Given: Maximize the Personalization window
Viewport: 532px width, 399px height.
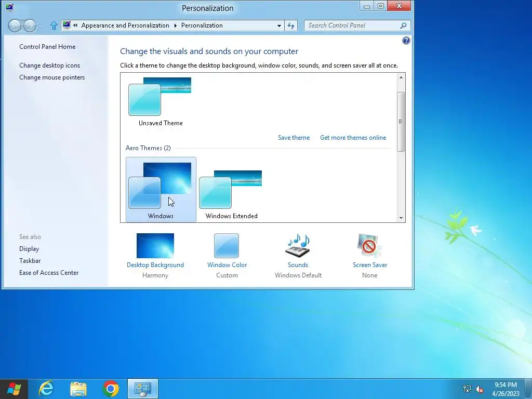Looking at the screenshot, I should coord(381,6).
